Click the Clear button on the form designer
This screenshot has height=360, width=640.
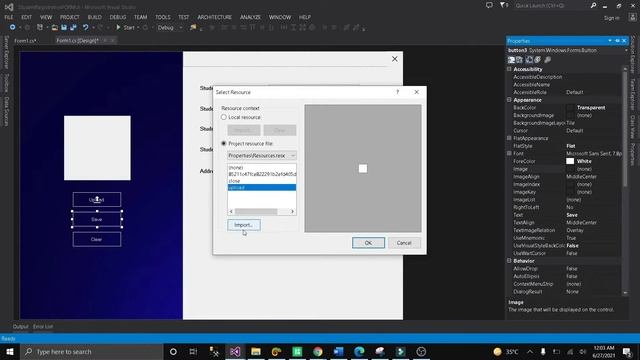97,239
